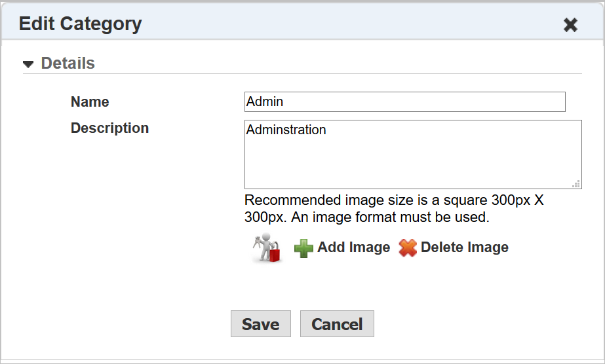The width and height of the screenshot is (605, 364).
Task: Click the red X Delete Image icon
Action: [408, 248]
